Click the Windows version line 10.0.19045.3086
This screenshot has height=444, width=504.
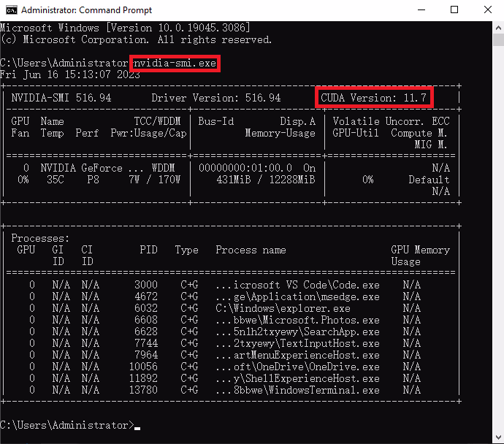point(125,28)
